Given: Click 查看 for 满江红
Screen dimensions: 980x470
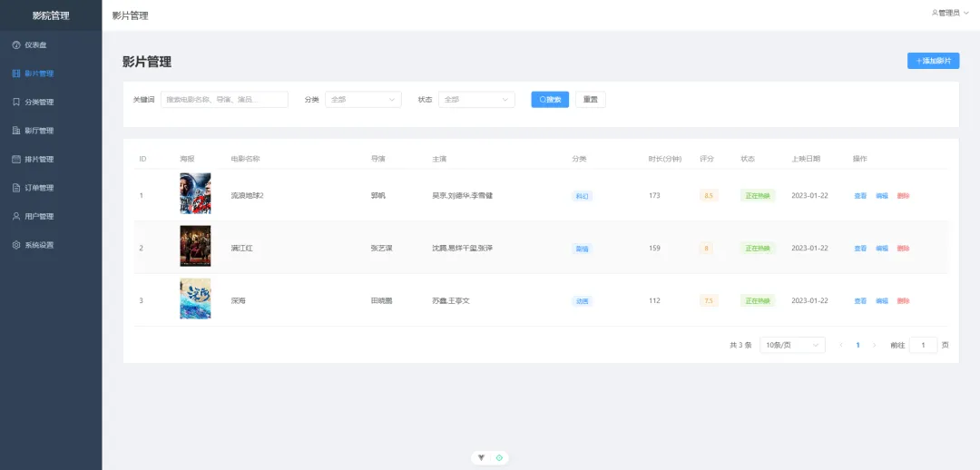Looking at the screenshot, I should coord(860,248).
